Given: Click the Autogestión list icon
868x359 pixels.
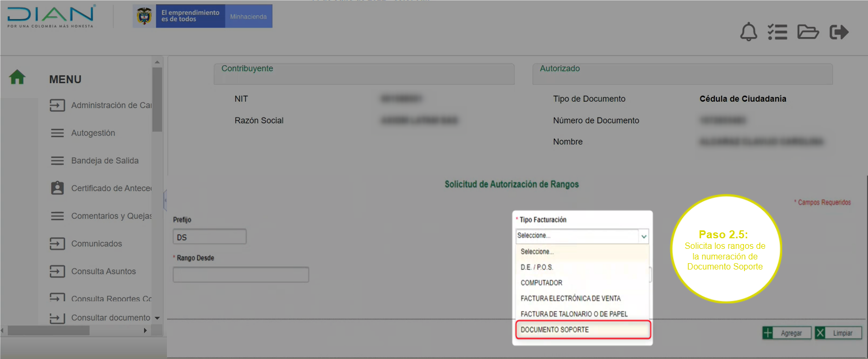Looking at the screenshot, I should pyautogui.click(x=57, y=133).
